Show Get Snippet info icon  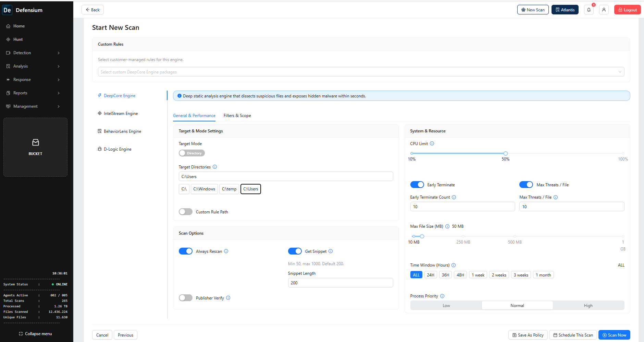[x=331, y=251]
